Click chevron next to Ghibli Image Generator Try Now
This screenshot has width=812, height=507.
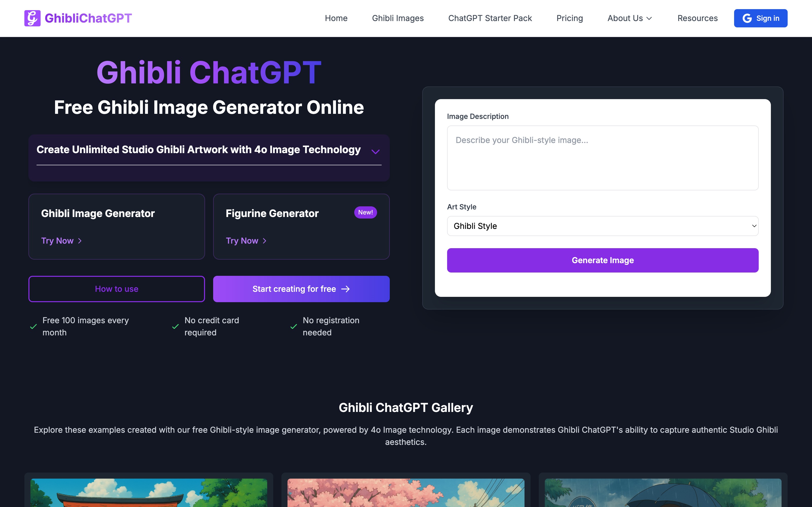point(80,241)
